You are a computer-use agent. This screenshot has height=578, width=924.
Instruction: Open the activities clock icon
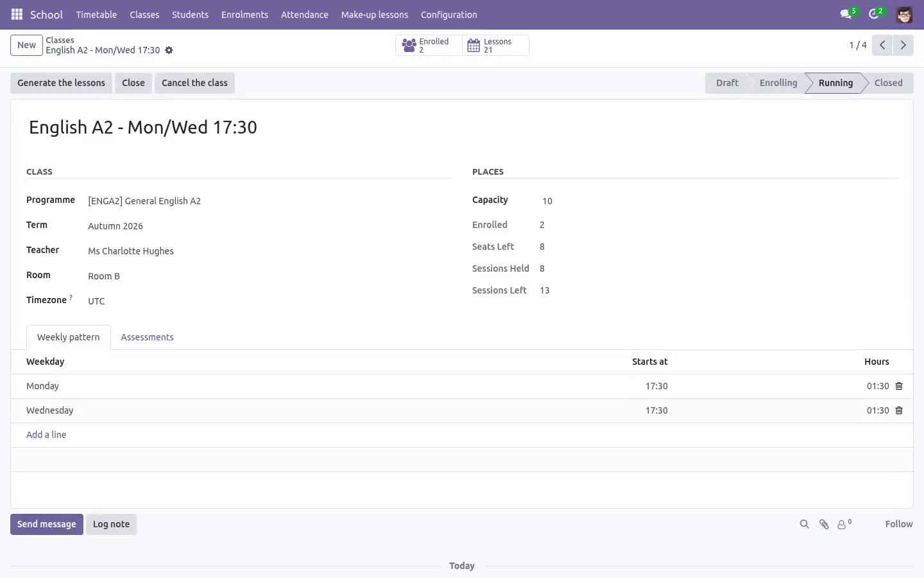coord(876,14)
